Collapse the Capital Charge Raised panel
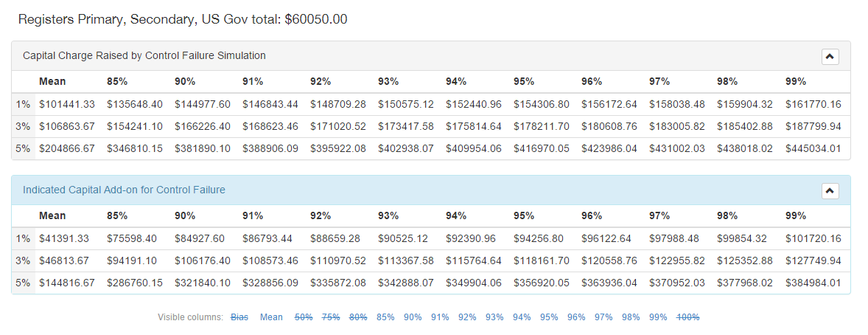 [830, 56]
